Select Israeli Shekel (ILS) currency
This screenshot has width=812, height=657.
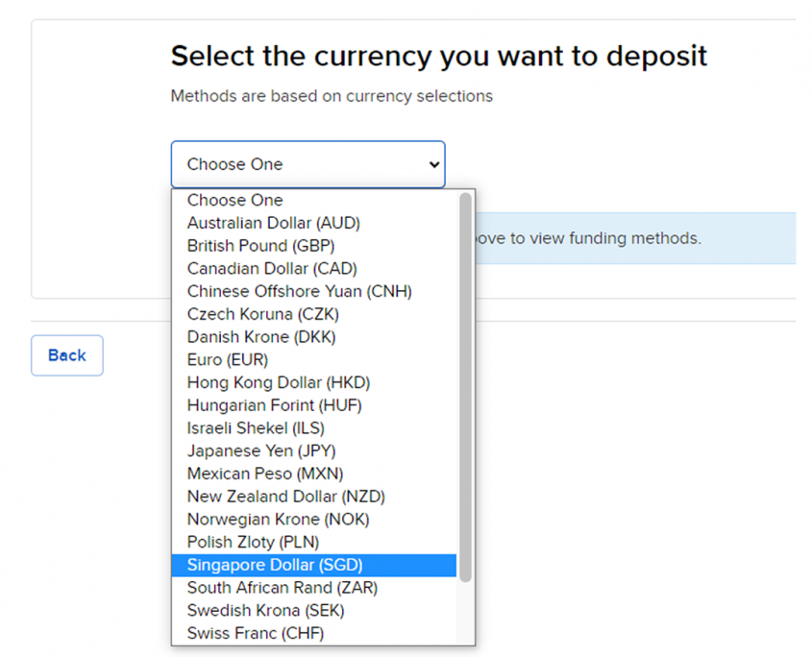coord(255,428)
